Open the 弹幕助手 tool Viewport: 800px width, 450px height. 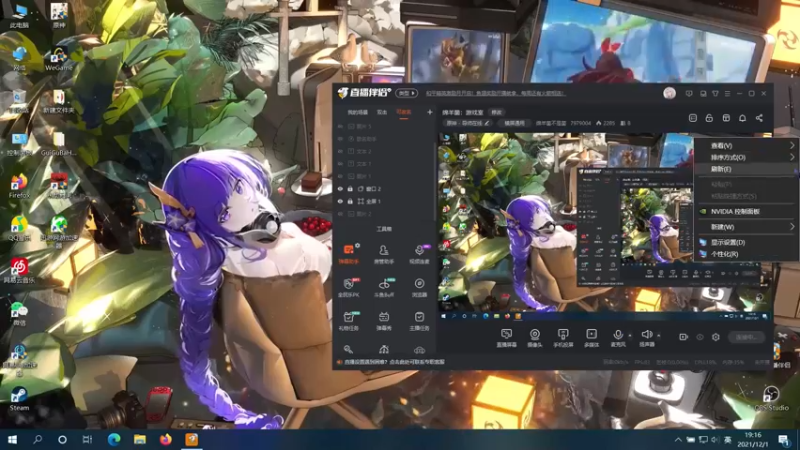click(x=349, y=254)
